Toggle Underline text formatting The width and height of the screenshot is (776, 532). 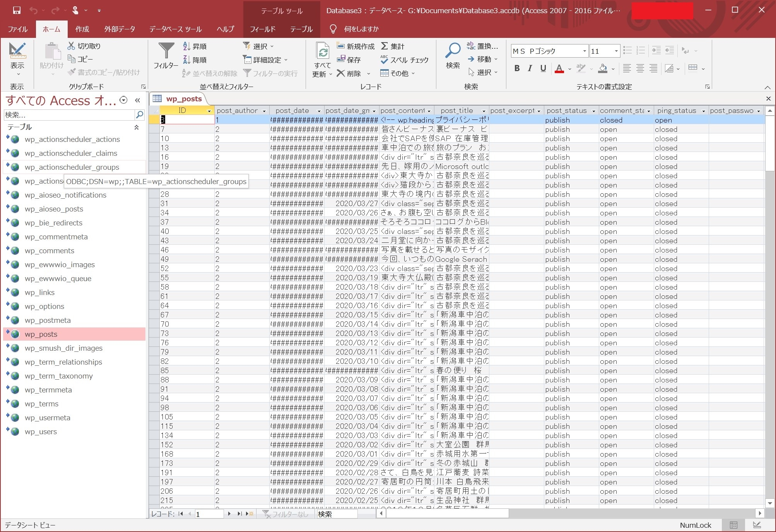point(543,68)
